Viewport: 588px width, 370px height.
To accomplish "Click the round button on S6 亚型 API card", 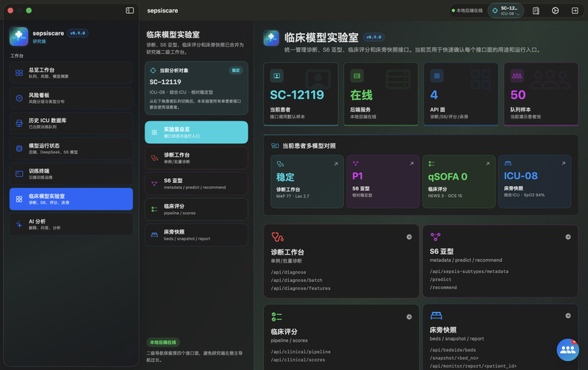I will pyautogui.click(x=568, y=237).
